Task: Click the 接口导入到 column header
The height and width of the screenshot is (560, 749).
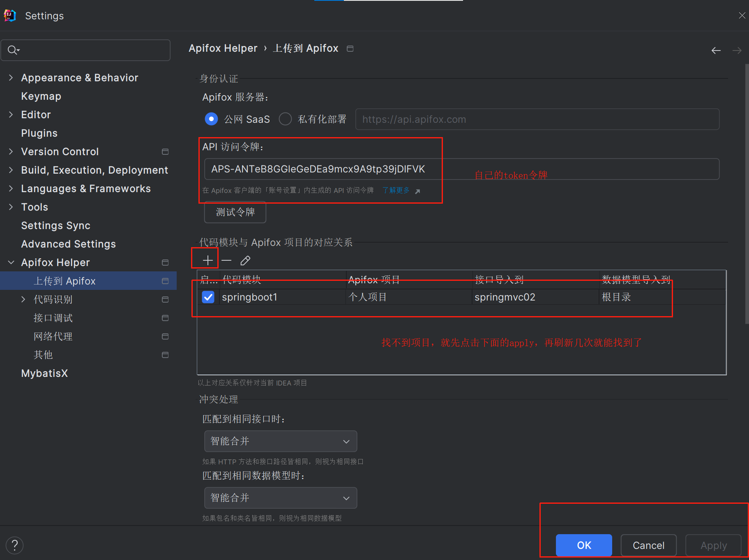Action: click(x=536, y=280)
